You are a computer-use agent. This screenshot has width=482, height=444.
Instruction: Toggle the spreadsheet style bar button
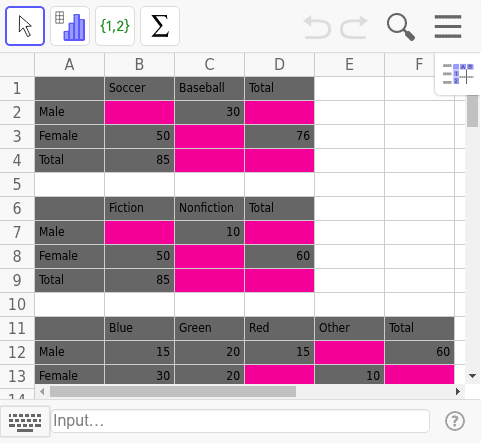coord(458,74)
